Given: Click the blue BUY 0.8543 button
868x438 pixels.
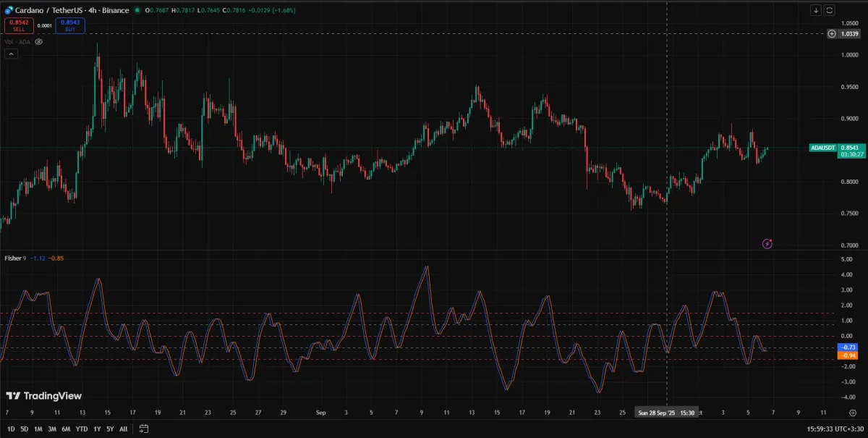Looking at the screenshot, I should (69, 25).
